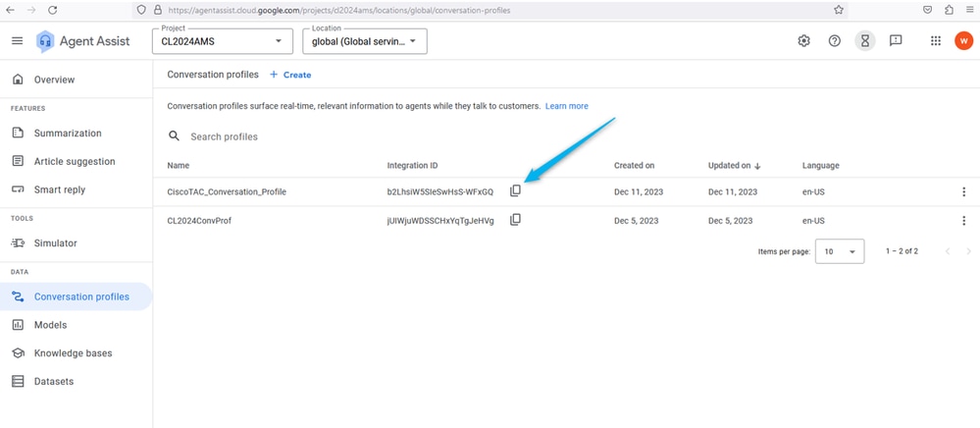Click the Integration ID column header
This screenshot has height=428, width=980.
coord(412,165)
